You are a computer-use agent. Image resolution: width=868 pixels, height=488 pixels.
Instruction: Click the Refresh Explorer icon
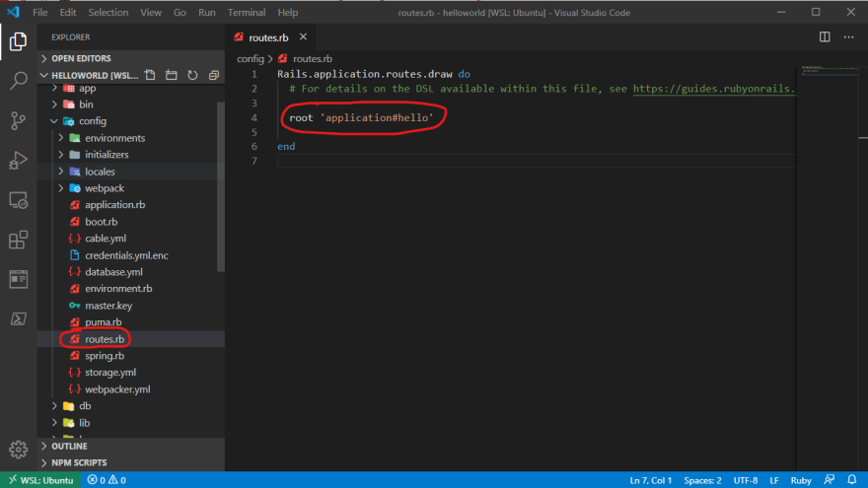coord(192,75)
